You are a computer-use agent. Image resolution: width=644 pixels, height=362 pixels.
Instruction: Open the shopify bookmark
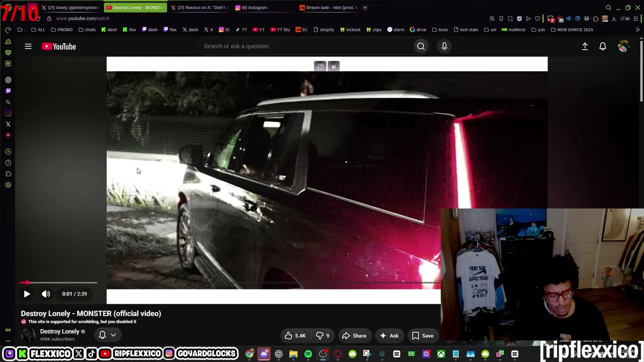pos(324,30)
